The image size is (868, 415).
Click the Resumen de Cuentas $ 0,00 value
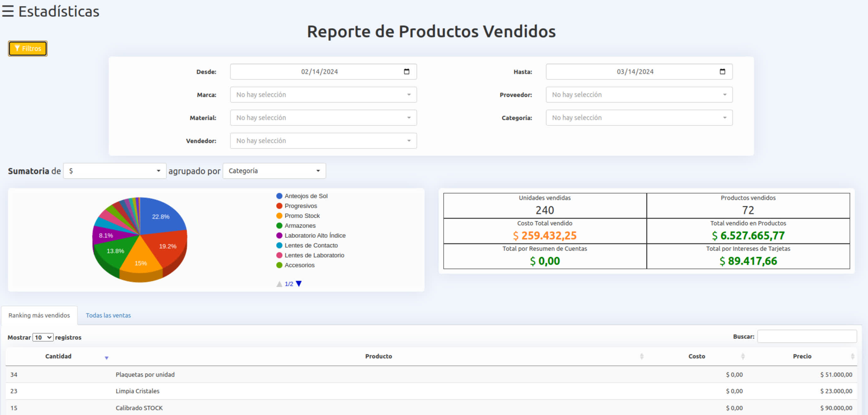tap(544, 261)
